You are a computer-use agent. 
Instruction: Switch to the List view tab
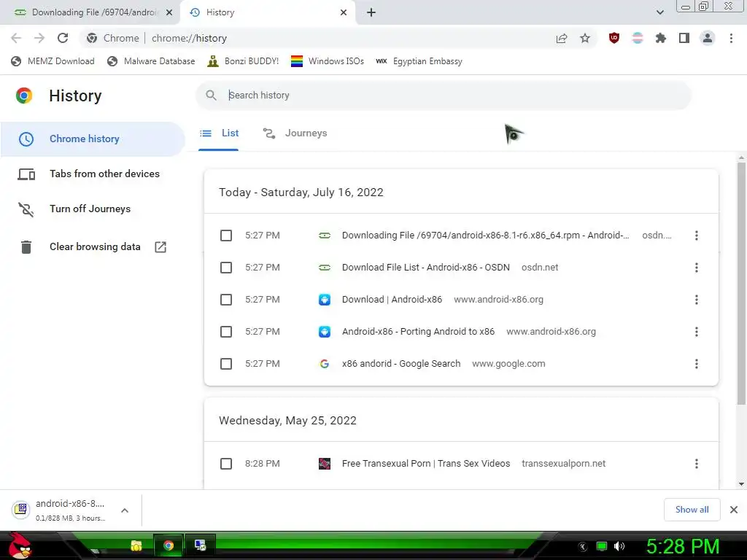(219, 133)
